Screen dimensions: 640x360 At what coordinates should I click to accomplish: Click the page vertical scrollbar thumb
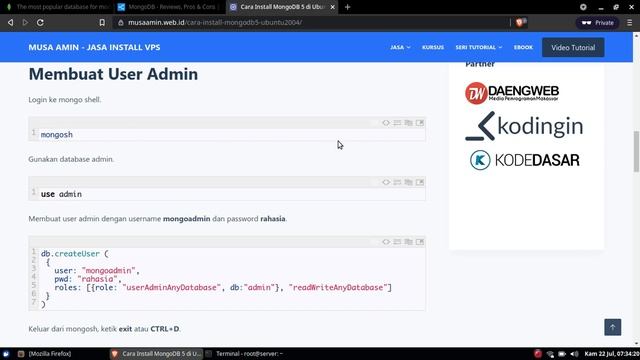pos(636,151)
